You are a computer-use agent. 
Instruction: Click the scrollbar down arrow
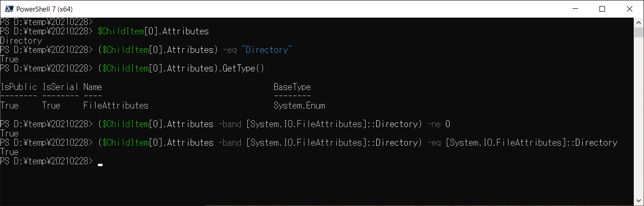[639, 201]
